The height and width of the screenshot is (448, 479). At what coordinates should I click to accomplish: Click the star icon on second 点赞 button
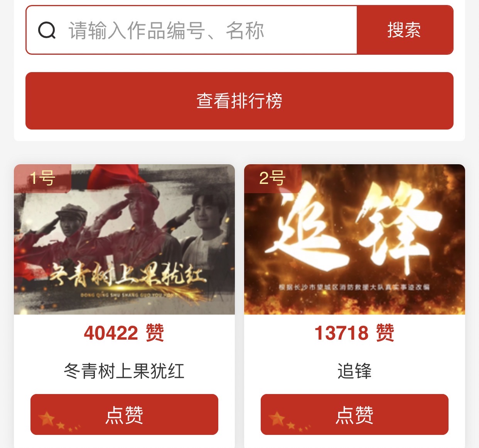click(277, 418)
